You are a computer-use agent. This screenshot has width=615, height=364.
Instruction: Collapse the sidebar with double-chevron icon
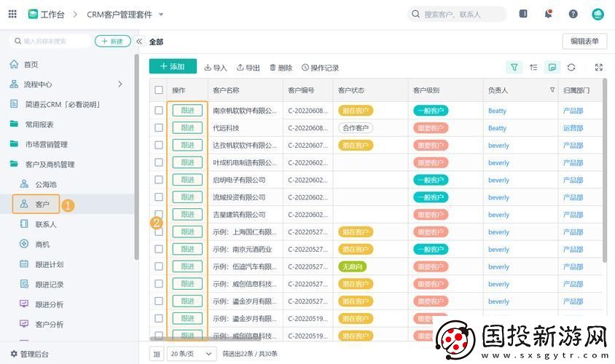coord(139,41)
